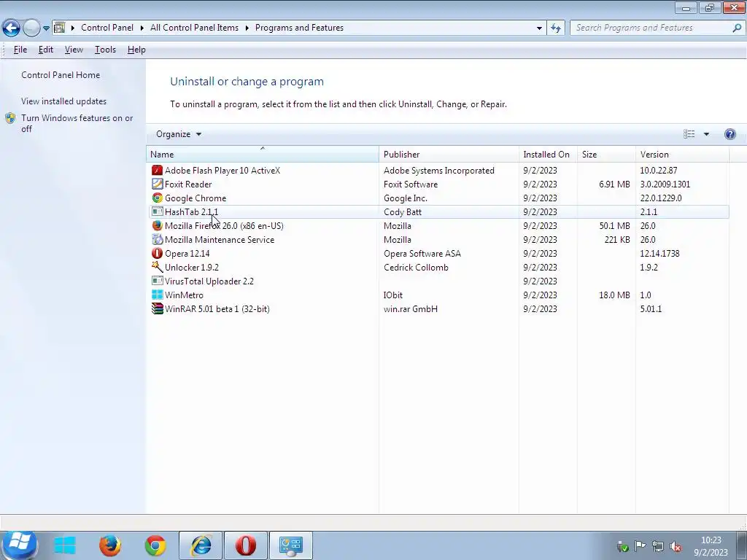Open the help question mark button
This screenshot has width=747, height=560.
pos(729,134)
